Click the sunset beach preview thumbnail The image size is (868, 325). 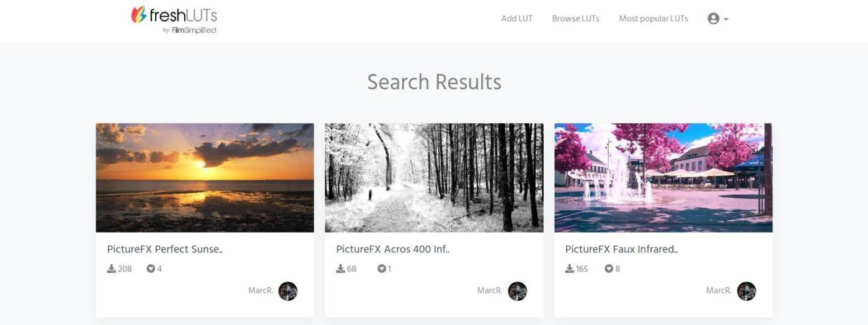205,177
